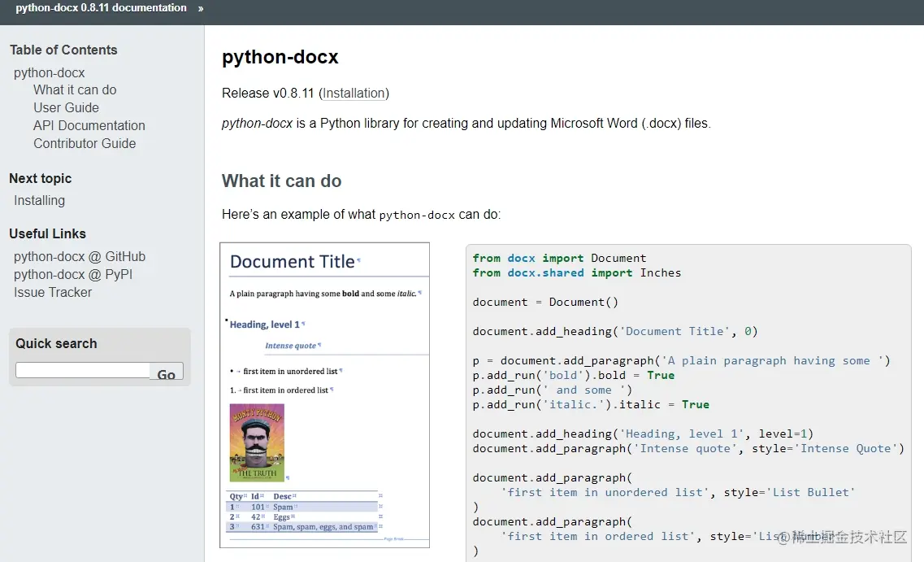Image resolution: width=924 pixels, height=562 pixels.
Task: Open API Documentation in sidebar
Action: (x=89, y=125)
